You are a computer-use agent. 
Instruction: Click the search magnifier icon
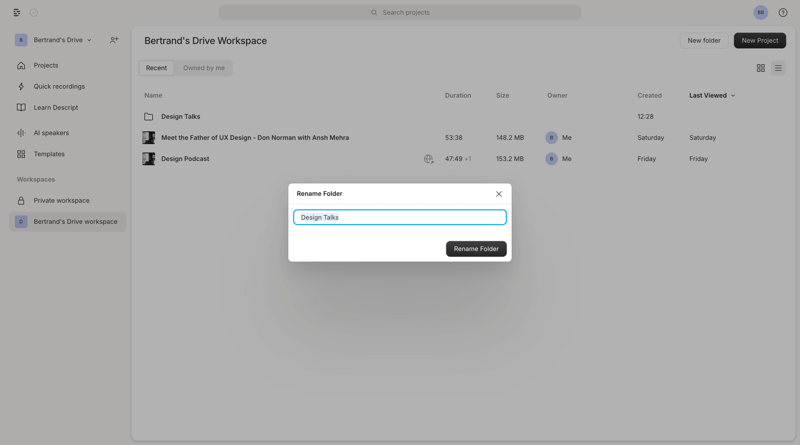pyautogui.click(x=374, y=12)
